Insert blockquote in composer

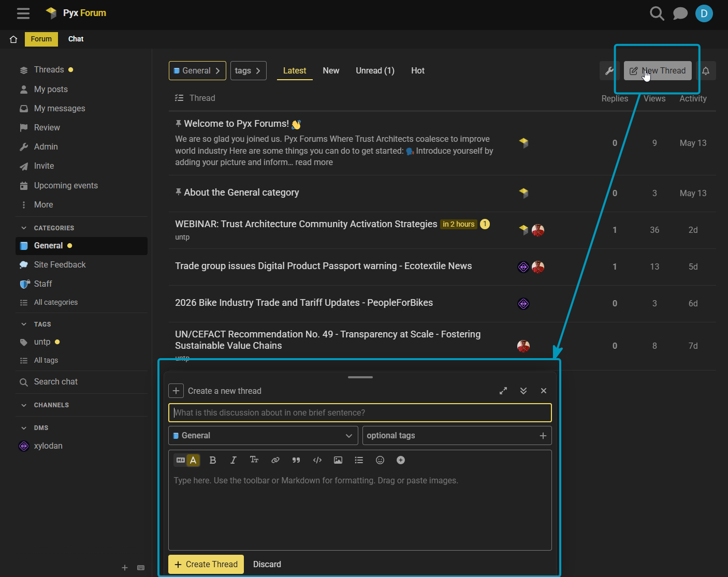(x=296, y=460)
